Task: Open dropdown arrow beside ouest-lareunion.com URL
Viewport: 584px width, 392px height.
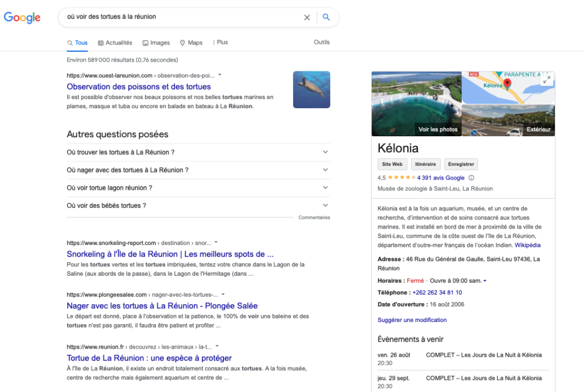Action: click(x=220, y=75)
